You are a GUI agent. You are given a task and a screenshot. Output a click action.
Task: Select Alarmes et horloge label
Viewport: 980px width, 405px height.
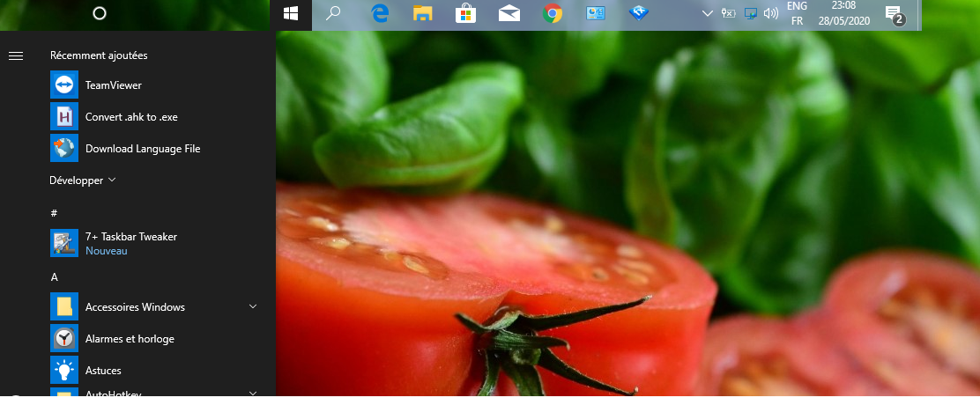[130, 339]
